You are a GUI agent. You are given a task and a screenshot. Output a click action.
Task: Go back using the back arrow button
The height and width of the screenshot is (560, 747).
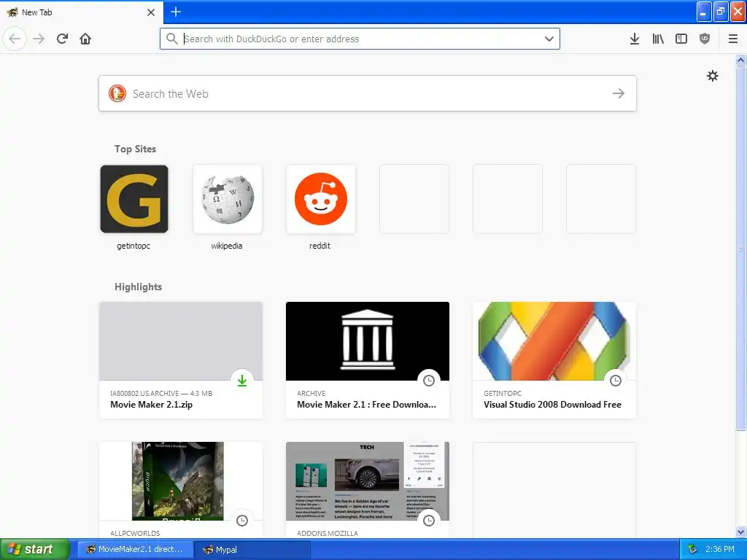(x=15, y=39)
